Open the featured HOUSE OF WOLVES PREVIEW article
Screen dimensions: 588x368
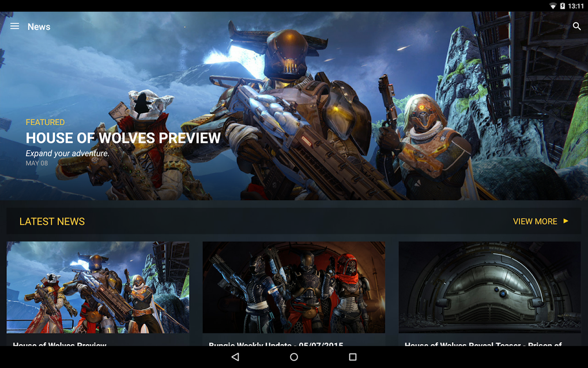coord(122,138)
